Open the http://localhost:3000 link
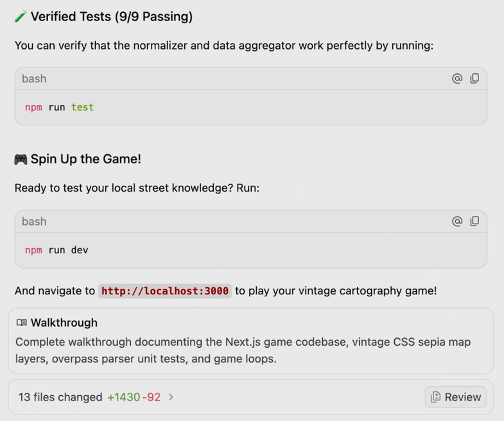The height and width of the screenshot is (421, 504). (165, 291)
